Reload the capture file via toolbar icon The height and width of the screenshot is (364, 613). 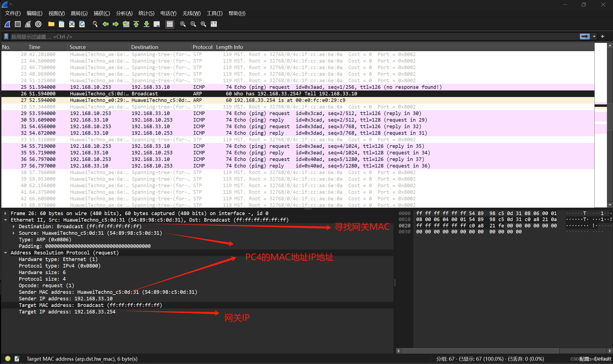coord(82,24)
